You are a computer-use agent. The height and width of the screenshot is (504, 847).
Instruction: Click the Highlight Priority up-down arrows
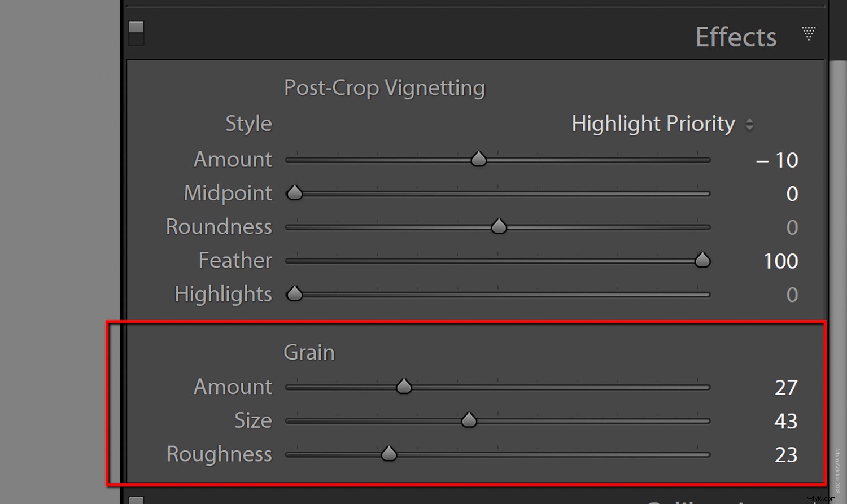click(751, 124)
